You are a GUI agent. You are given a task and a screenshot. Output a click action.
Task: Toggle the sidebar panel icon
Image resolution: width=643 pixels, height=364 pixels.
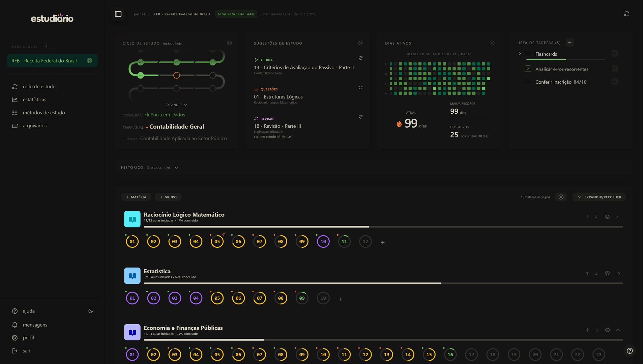118,14
